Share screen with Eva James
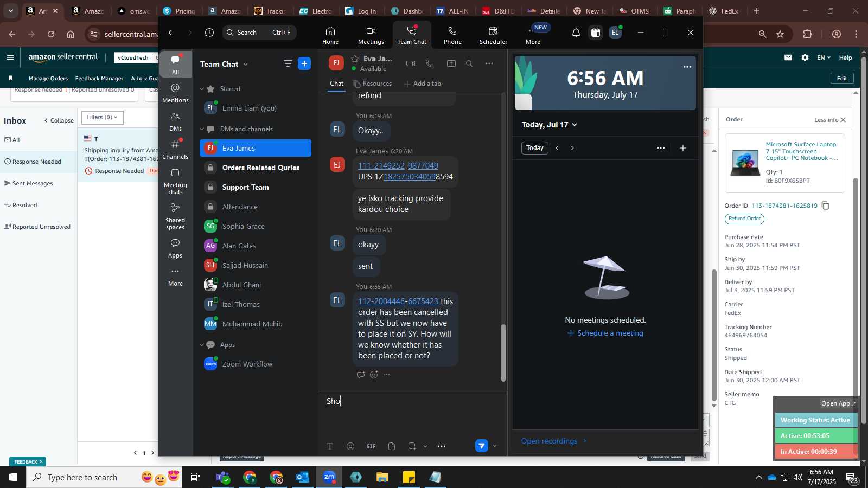 click(451, 63)
